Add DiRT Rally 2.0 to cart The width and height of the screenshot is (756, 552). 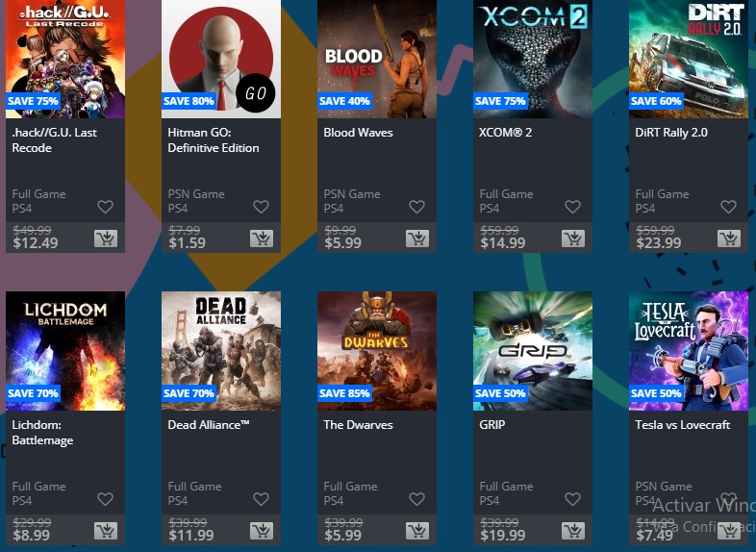pyautogui.click(x=729, y=238)
